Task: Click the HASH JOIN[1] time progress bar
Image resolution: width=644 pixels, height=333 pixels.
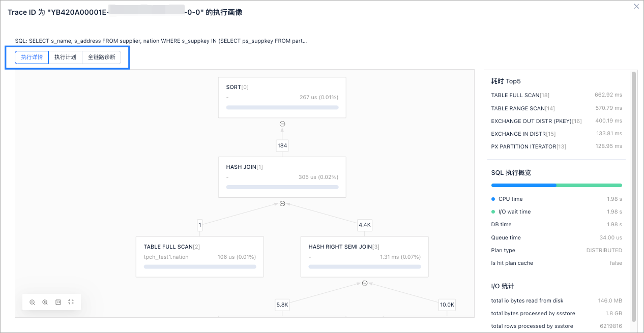Action: 282,187
